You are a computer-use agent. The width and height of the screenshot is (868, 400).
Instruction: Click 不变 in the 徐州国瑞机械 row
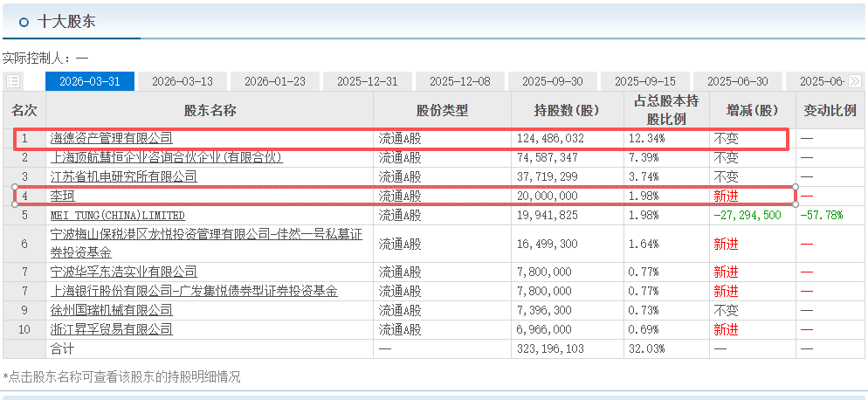tap(726, 310)
